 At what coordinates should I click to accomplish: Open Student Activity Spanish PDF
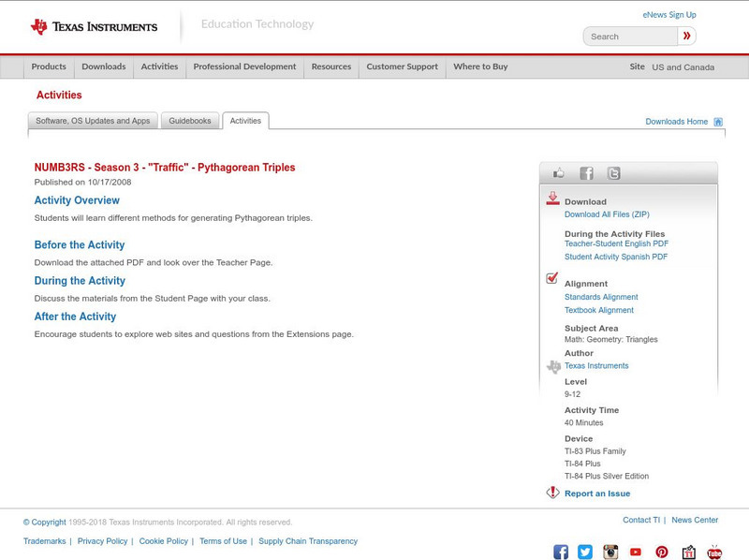point(616,258)
